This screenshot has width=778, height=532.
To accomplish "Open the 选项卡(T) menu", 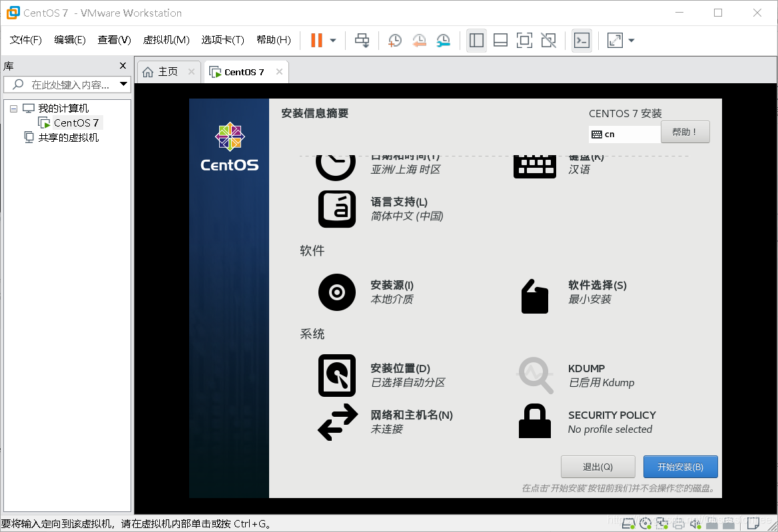I will (222, 40).
